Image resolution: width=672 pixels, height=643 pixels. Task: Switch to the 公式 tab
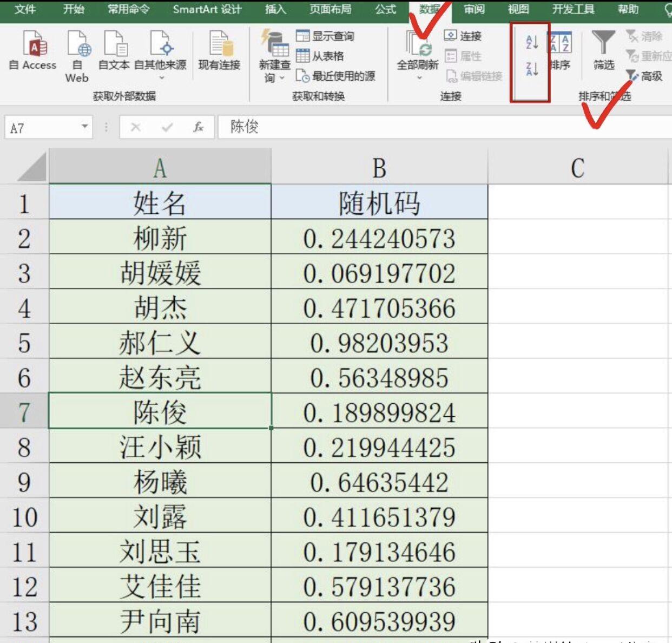click(386, 9)
